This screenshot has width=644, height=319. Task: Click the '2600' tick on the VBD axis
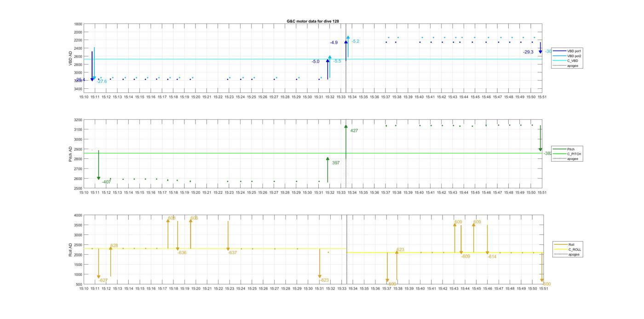tap(78, 56)
